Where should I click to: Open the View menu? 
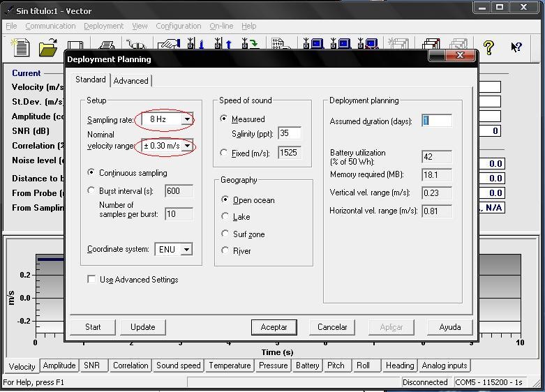tap(140, 26)
